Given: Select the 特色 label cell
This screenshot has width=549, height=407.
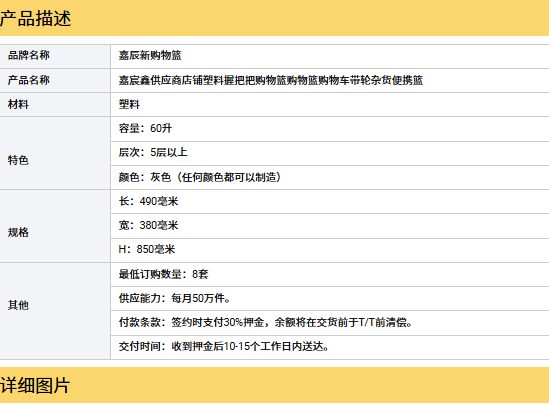Looking at the screenshot, I should pos(55,153).
